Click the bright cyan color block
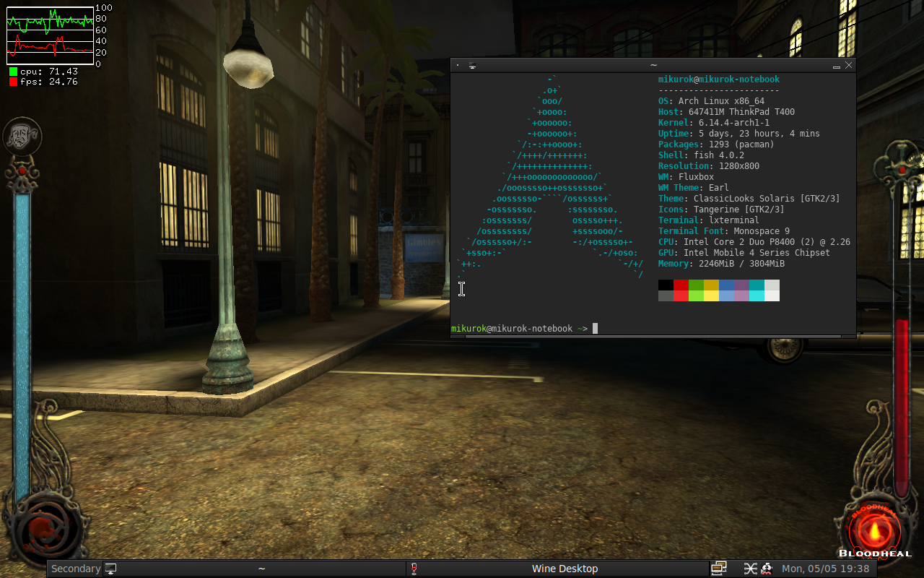Image resolution: width=924 pixels, height=578 pixels. tap(757, 296)
